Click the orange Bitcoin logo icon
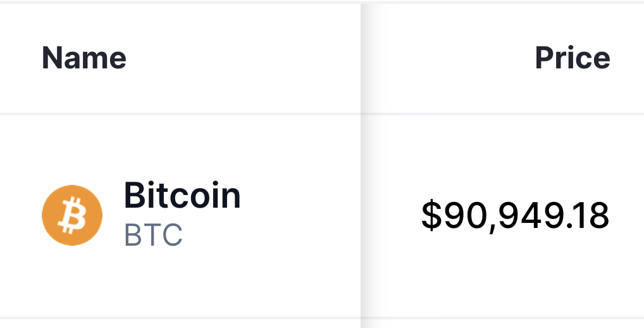The width and height of the screenshot is (644, 328). tap(71, 215)
